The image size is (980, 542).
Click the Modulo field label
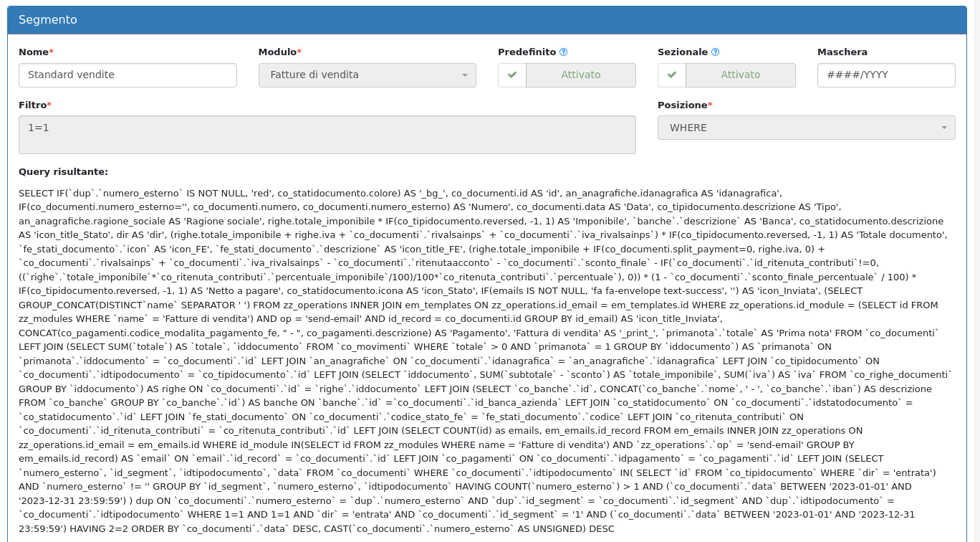tap(277, 52)
